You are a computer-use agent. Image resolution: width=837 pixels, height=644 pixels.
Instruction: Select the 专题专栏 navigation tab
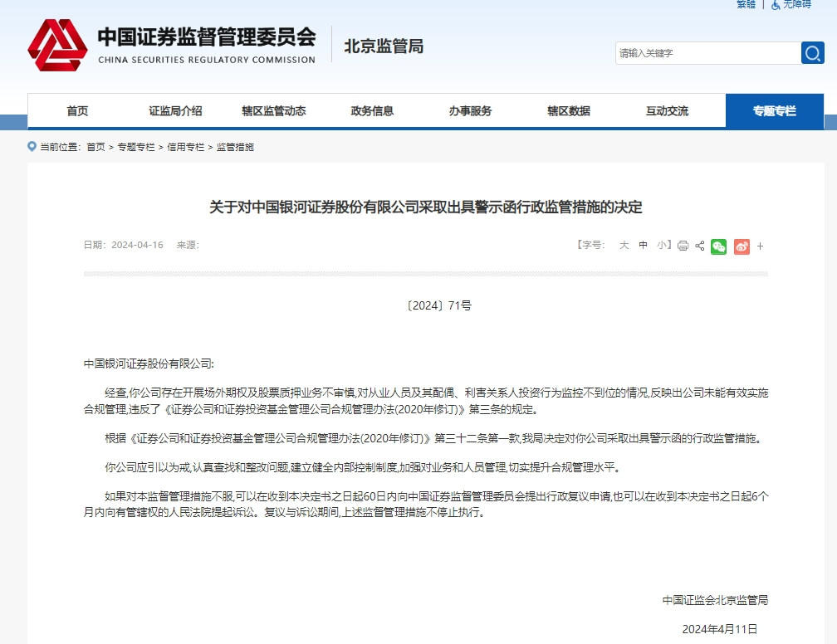click(774, 111)
